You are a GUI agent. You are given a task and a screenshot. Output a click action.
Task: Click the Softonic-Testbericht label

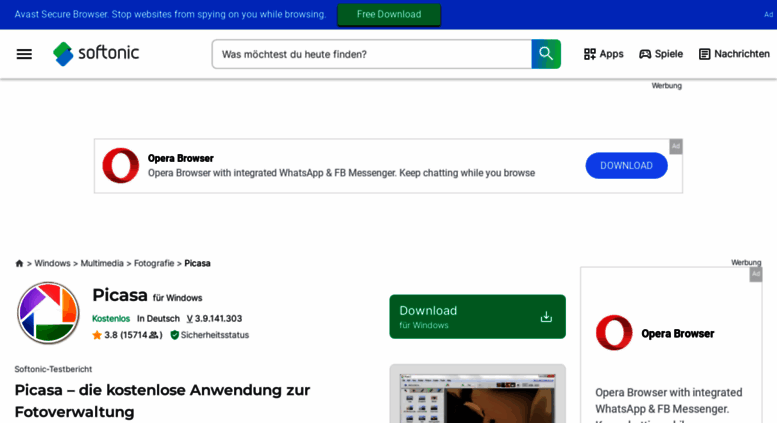[53, 369]
